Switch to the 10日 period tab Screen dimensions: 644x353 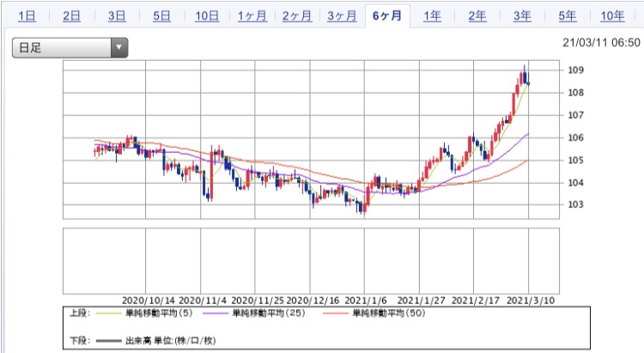(207, 16)
